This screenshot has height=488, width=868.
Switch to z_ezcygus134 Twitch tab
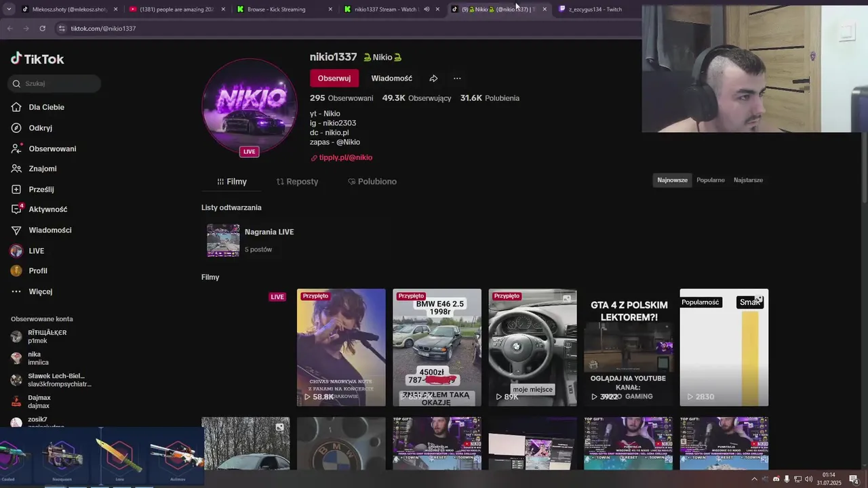tap(595, 9)
